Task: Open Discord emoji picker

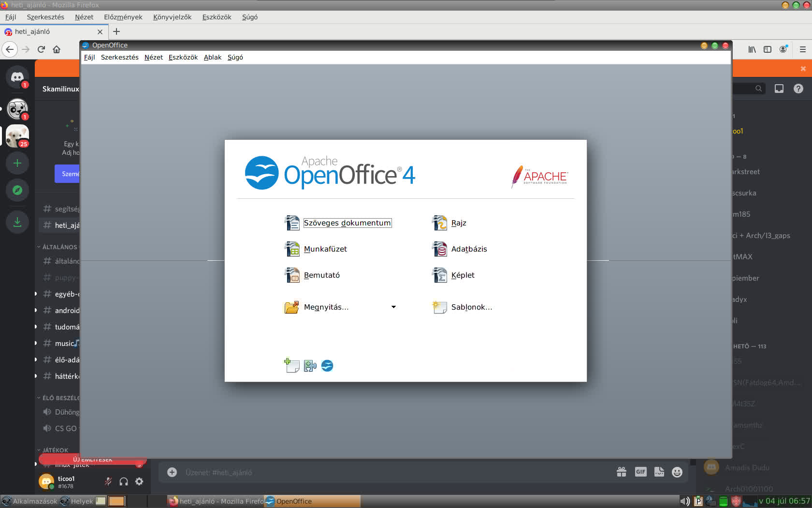Action: (677, 472)
